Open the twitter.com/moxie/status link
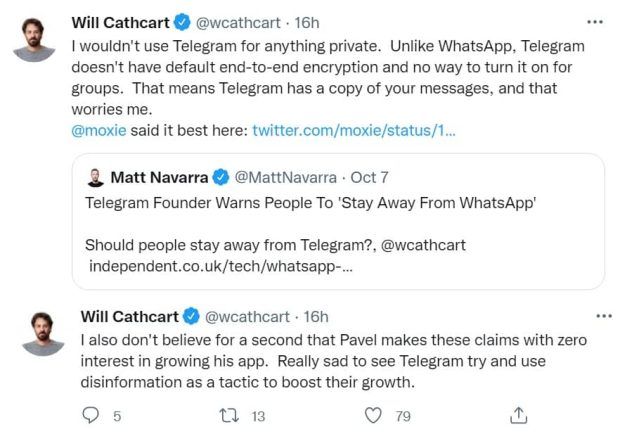The height and width of the screenshot is (448, 620). (x=354, y=130)
